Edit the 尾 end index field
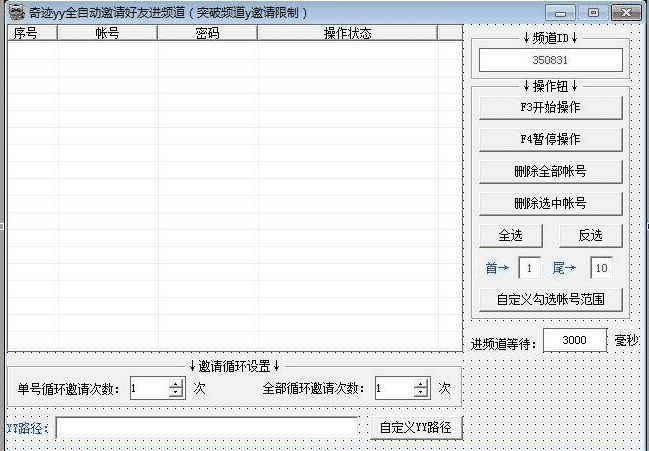Image resolution: width=649 pixels, height=451 pixels. click(x=601, y=268)
